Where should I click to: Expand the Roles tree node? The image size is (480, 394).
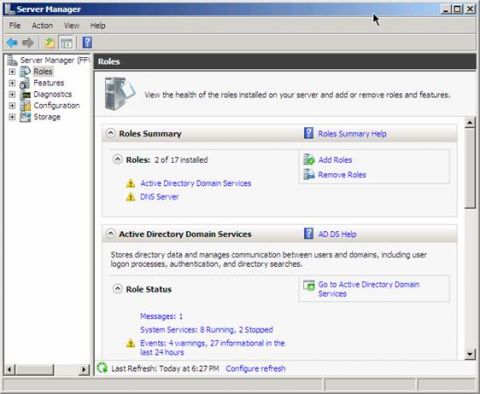coord(12,71)
